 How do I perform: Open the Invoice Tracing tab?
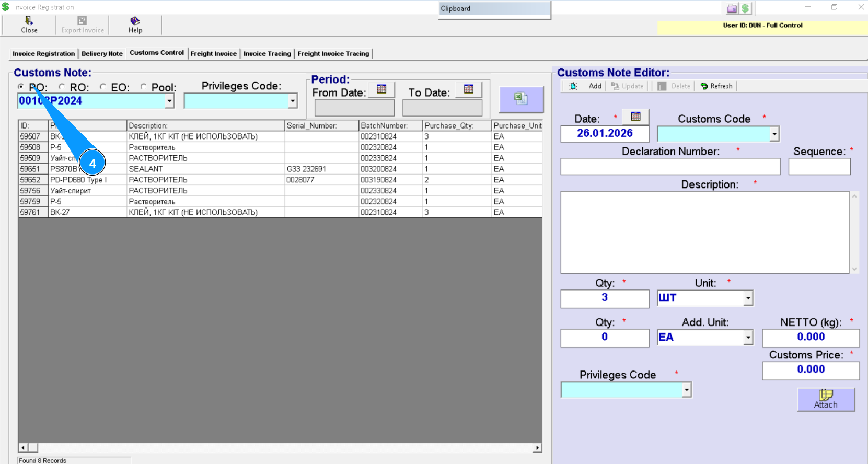[267, 54]
